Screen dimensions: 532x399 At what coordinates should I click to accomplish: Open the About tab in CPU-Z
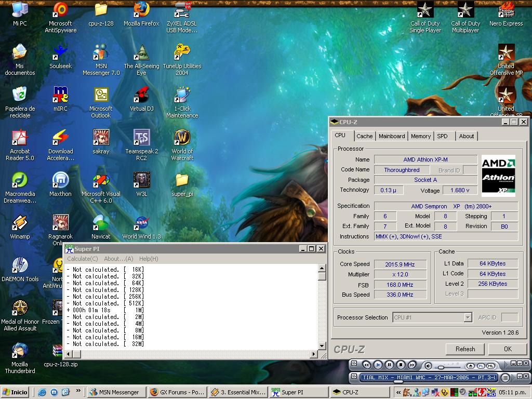click(x=467, y=136)
